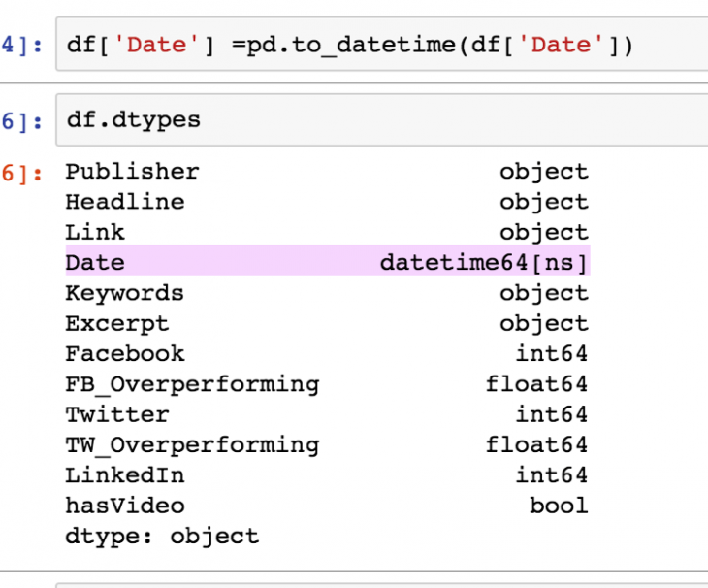Click the LinkedIn row label
708x588 pixels.
pos(124,475)
